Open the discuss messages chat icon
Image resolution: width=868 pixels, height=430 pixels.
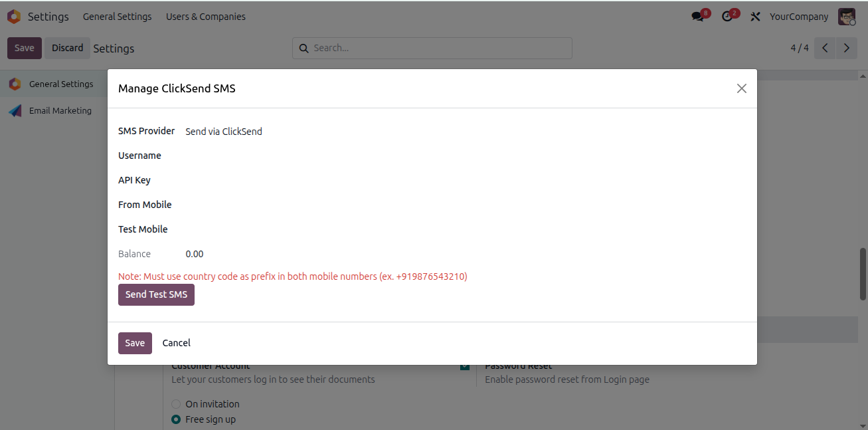pos(698,17)
